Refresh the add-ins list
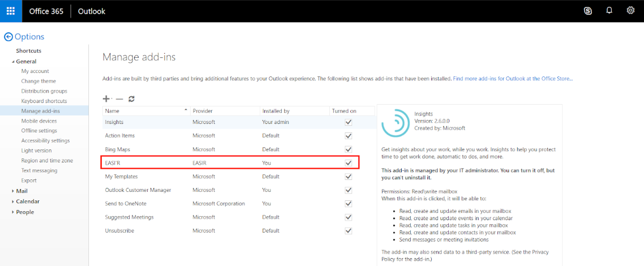This screenshot has height=266, width=644. pos(131,98)
